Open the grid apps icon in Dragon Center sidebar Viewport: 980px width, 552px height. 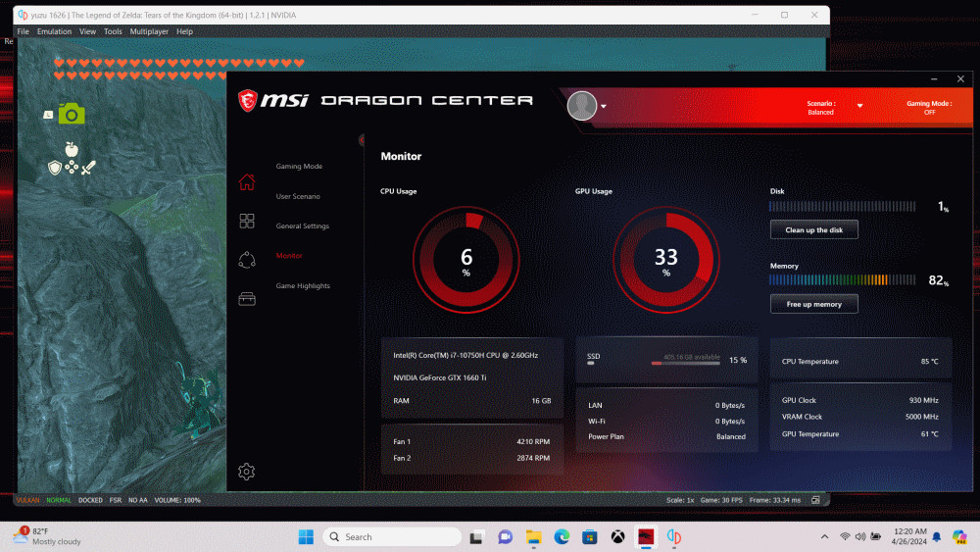(x=247, y=221)
